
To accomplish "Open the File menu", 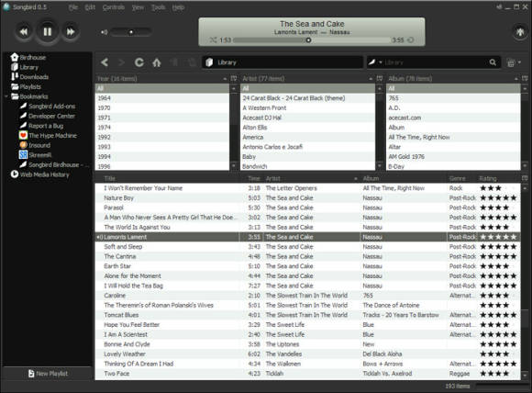I will 73,7.
